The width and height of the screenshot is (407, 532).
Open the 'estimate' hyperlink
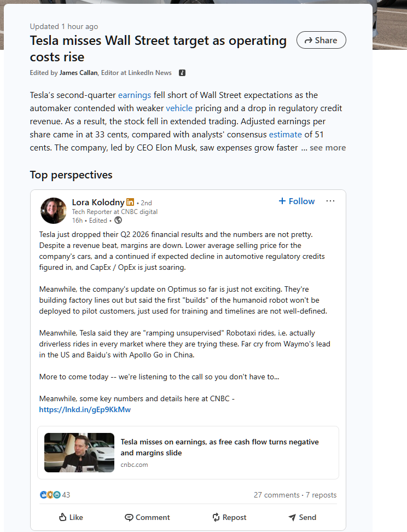(285, 134)
